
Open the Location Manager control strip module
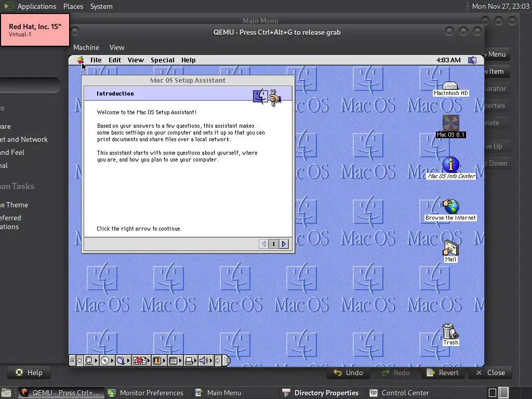click(141, 361)
